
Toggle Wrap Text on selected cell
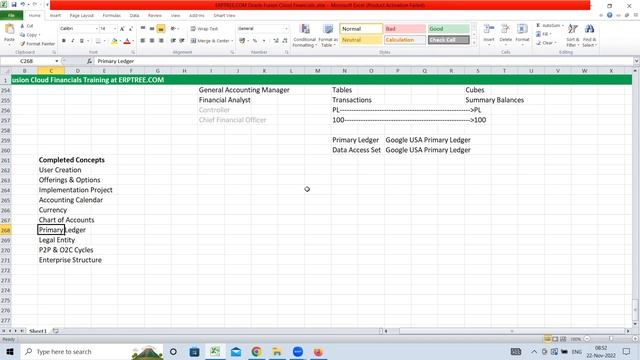(x=204, y=29)
